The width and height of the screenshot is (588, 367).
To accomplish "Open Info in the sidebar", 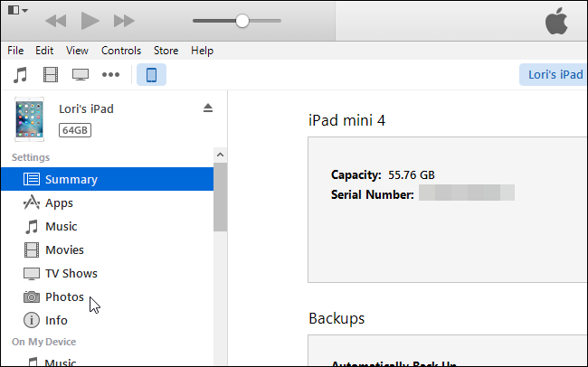I will point(56,320).
